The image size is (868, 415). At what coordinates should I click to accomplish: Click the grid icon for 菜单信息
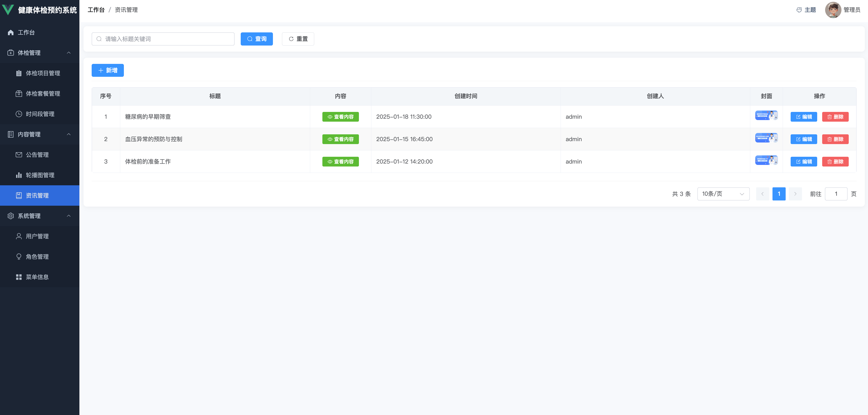pyautogui.click(x=19, y=277)
